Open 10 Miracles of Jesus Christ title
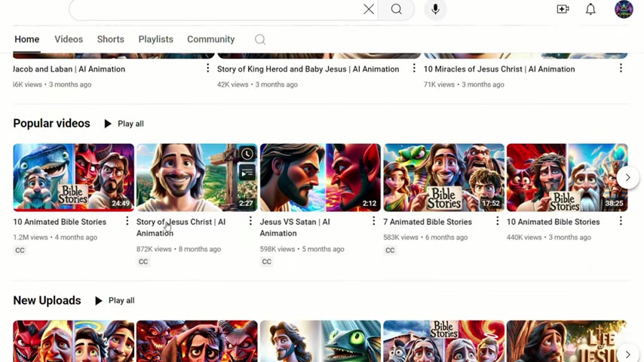Viewport: 644px width, 362px height. click(499, 69)
